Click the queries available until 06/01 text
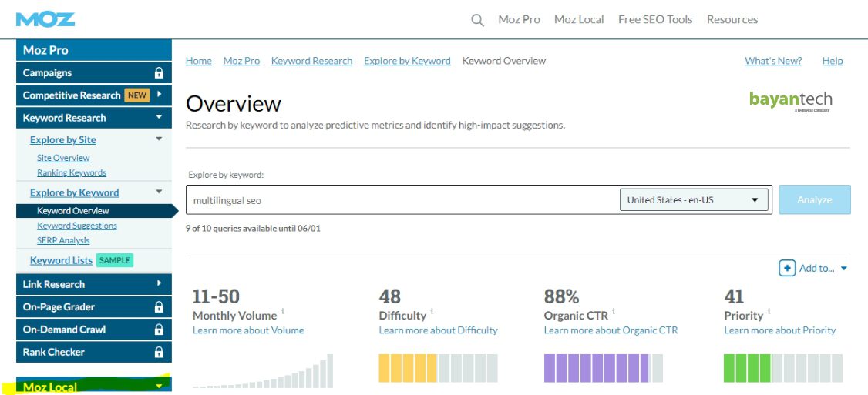Image resolution: width=868 pixels, height=395 pixels. 253,228
